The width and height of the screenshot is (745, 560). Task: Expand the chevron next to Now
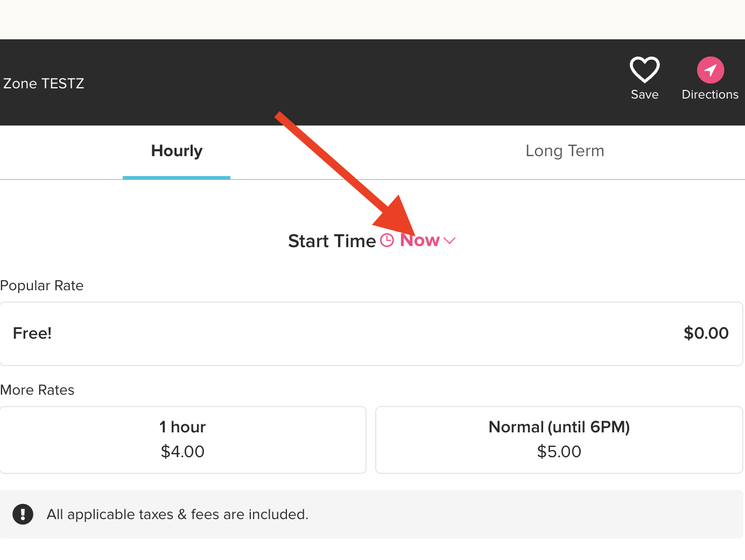click(449, 241)
